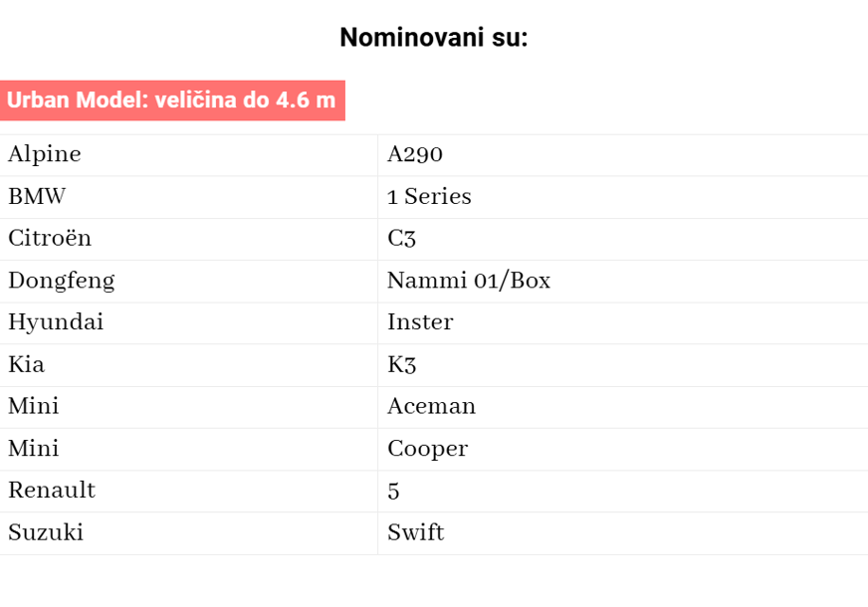Click the Hyundai brand cell
This screenshot has width=868, height=607.
tap(189, 323)
